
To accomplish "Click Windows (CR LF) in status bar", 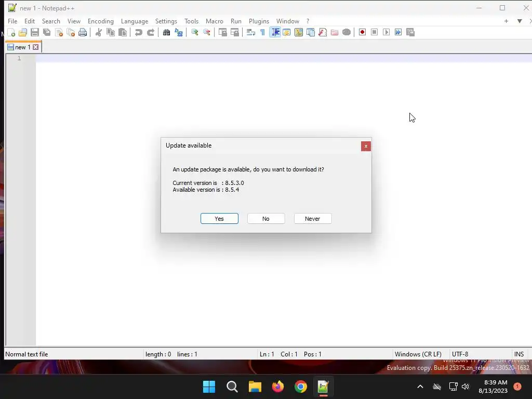I will coord(418,354).
